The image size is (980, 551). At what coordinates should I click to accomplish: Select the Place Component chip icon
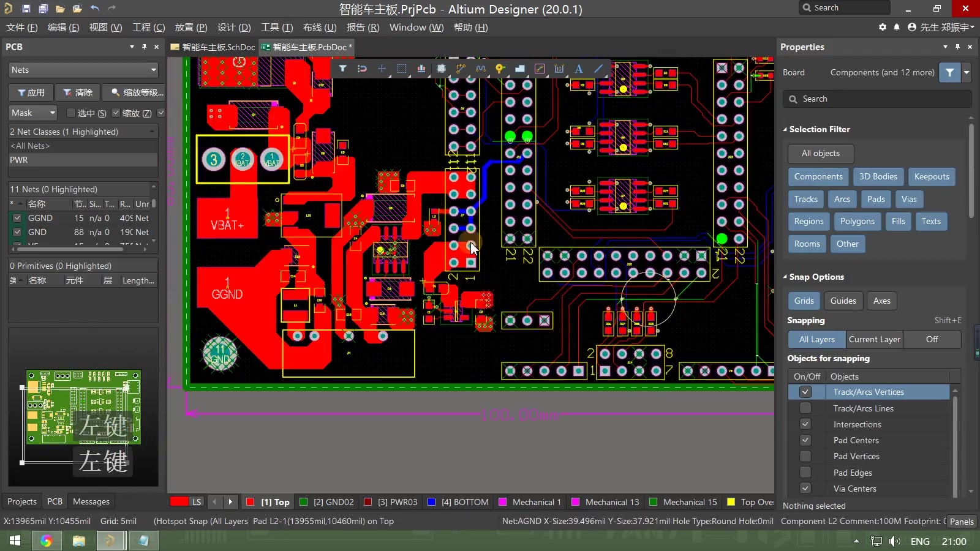(x=441, y=69)
